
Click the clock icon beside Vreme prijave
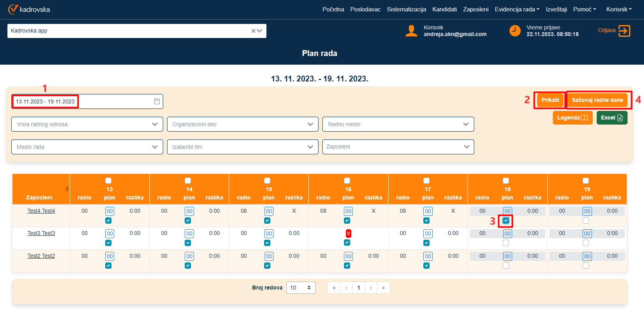coord(515,31)
